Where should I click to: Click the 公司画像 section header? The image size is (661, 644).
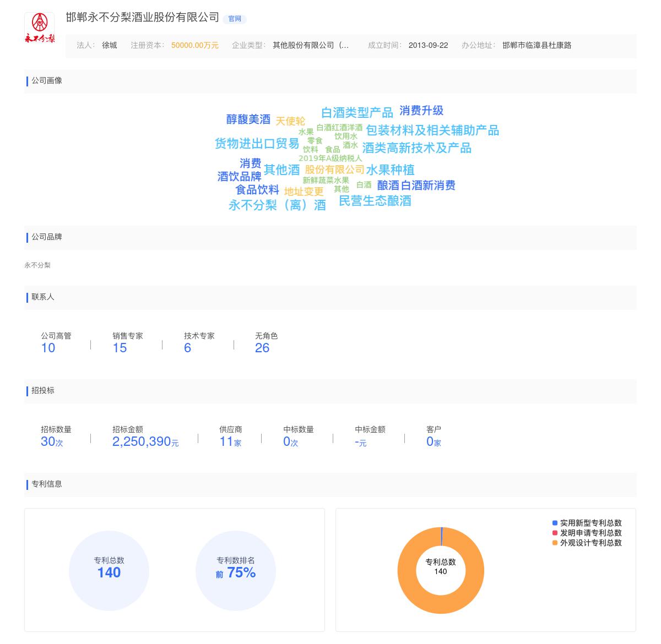(x=330, y=81)
